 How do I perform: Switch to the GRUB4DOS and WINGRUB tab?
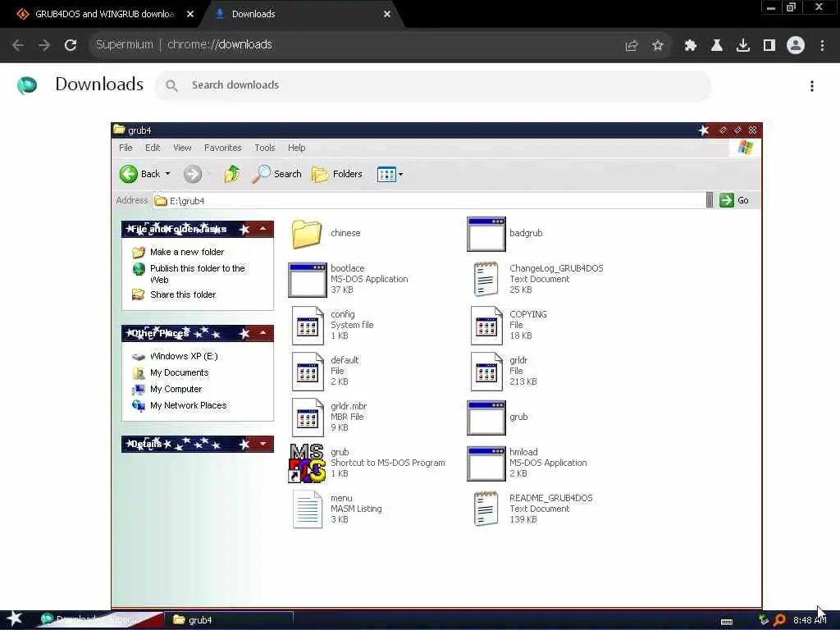[104, 14]
